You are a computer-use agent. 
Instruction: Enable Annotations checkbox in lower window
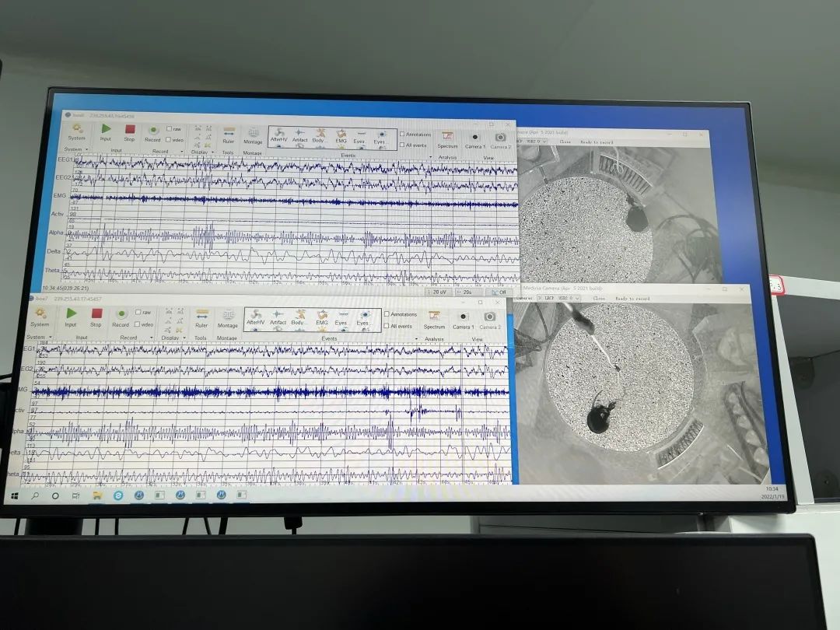pos(387,314)
